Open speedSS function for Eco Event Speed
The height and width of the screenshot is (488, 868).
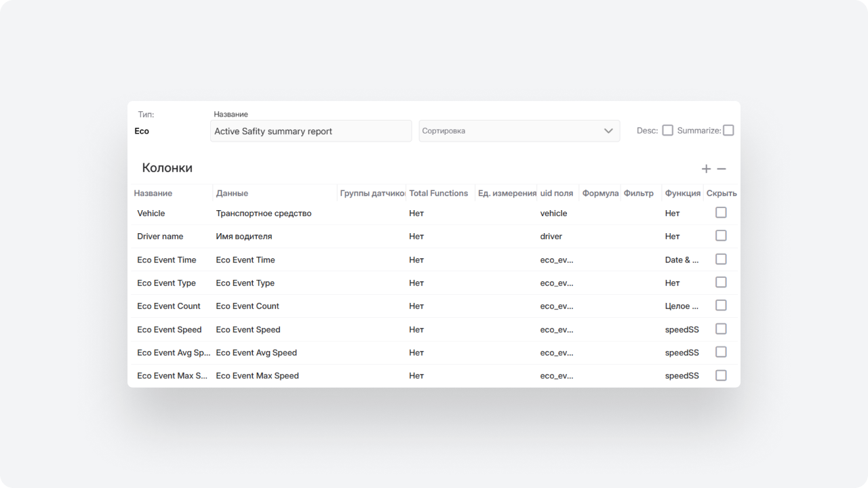(682, 329)
